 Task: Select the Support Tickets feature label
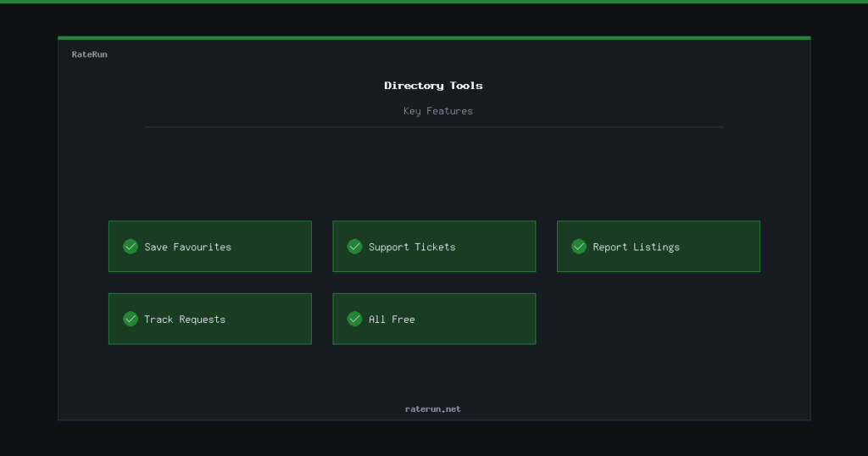412,247
